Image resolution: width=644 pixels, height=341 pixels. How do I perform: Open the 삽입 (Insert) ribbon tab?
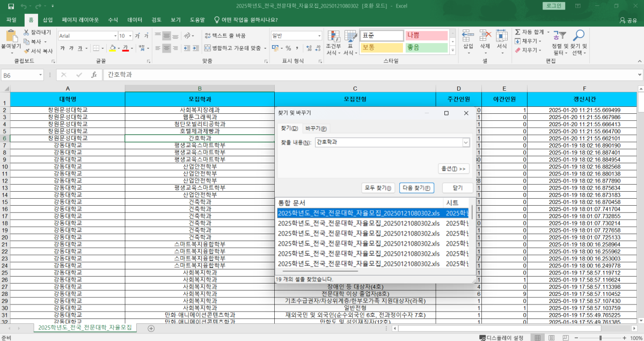[48, 20]
